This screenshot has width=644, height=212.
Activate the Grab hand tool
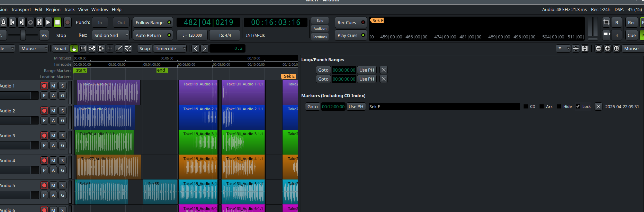coord(74,48)
